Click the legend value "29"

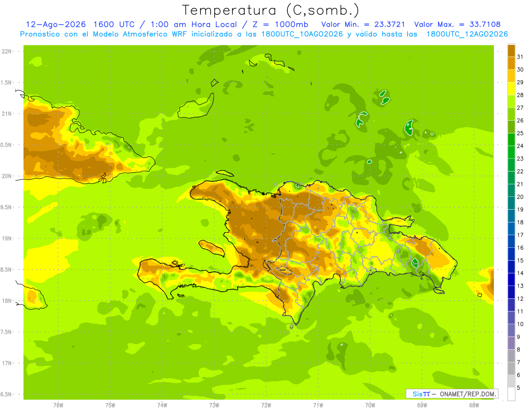(520, 82)
